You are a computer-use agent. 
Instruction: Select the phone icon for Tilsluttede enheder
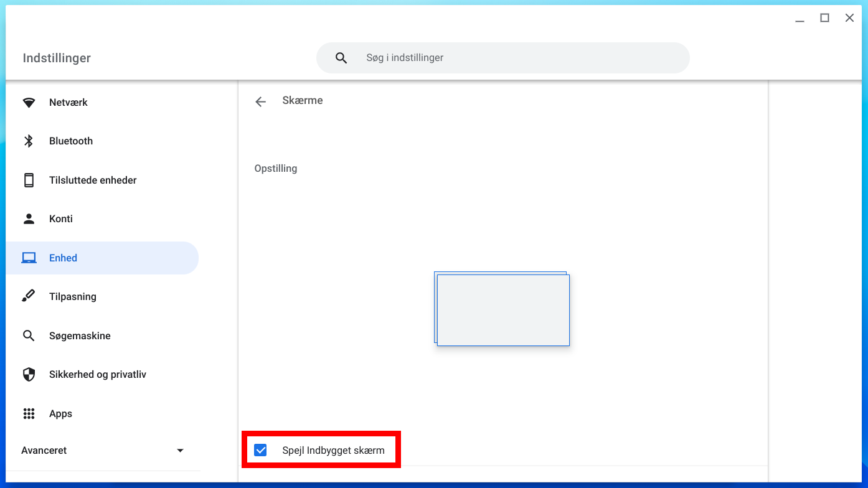pyautogui.click(x=29, y=181)
